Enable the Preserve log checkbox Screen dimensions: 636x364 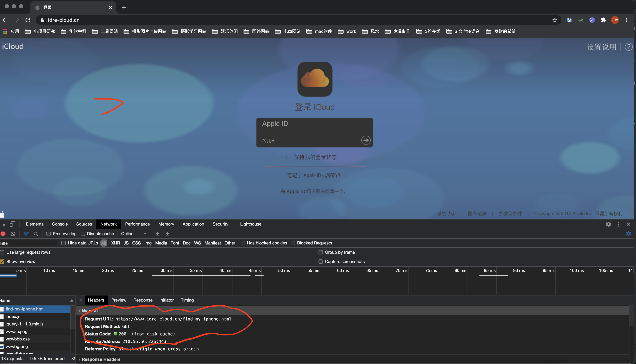pyautogui.click(x=49, y=234)
